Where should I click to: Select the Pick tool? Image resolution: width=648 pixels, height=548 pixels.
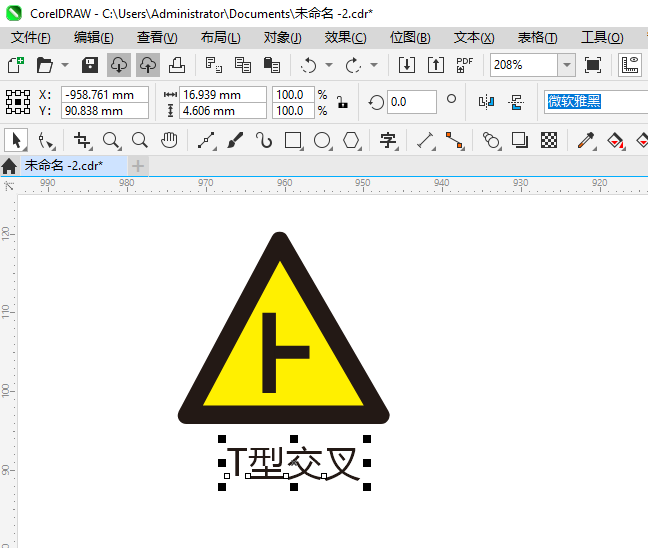(x=16, y=140)
